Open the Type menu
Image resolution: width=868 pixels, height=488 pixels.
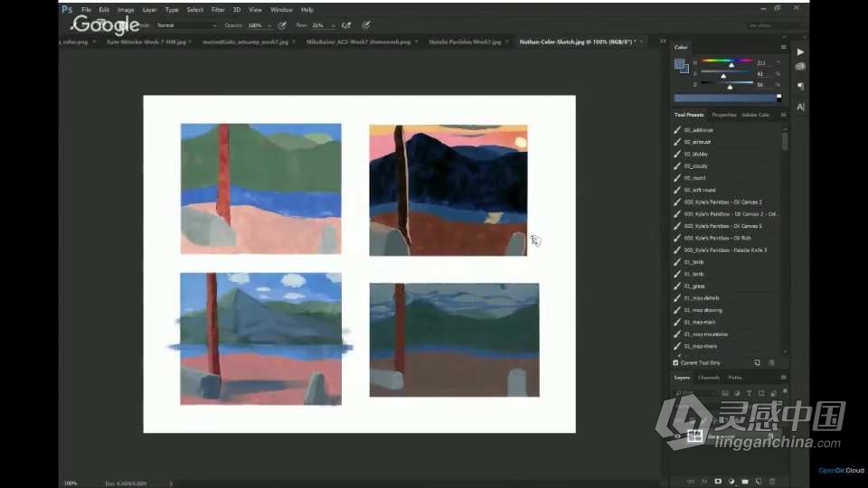(172, 10)
